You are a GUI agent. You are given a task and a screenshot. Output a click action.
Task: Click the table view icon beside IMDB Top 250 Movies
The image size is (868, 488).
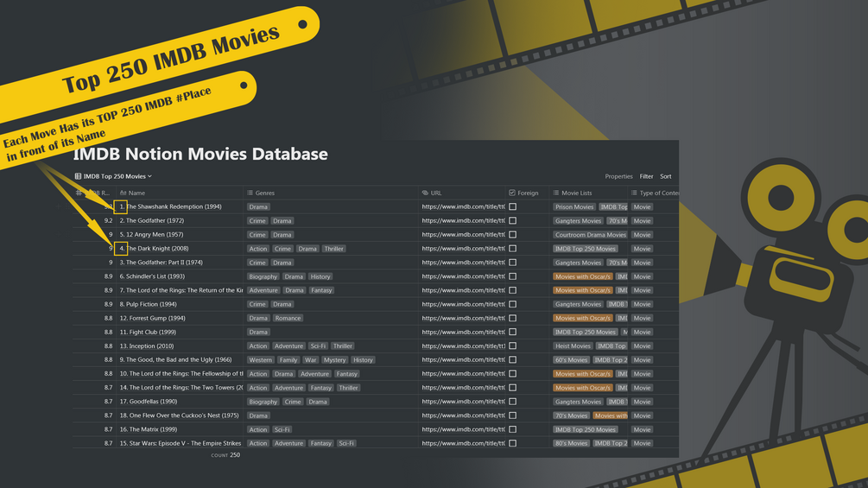(x=78, y=176)
